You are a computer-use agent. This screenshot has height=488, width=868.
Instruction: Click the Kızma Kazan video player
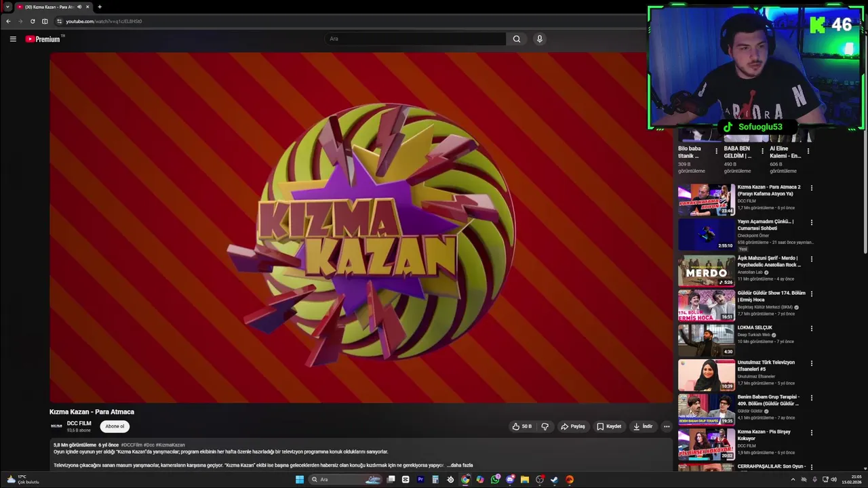point(361,228)
